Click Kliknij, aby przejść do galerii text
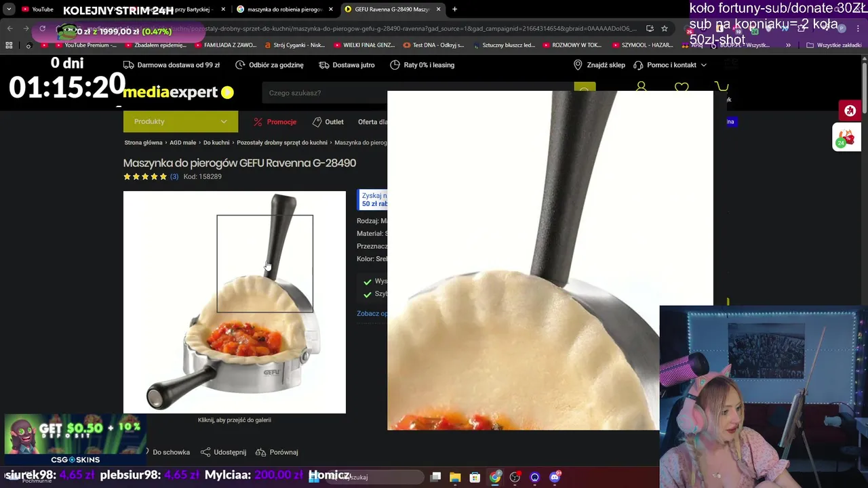Viewport: 868px width, 488px height. (235, 420)
